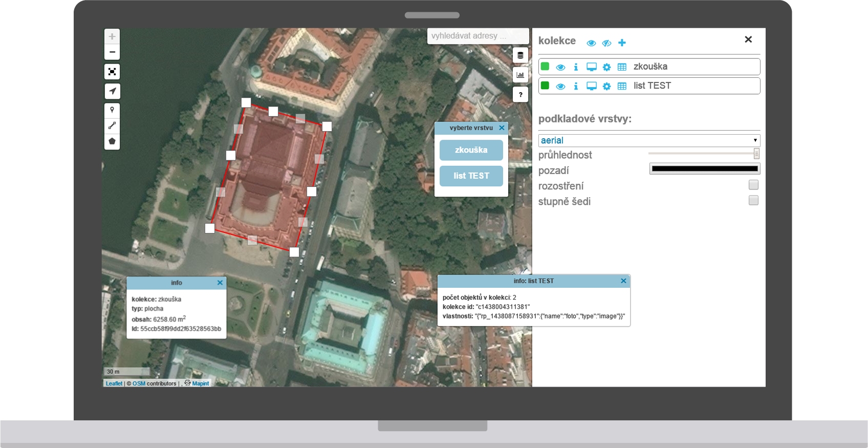Open settings gear for list TEST
Image resolution: width=868 pixels, height=448 pixels.
(606, 86)
